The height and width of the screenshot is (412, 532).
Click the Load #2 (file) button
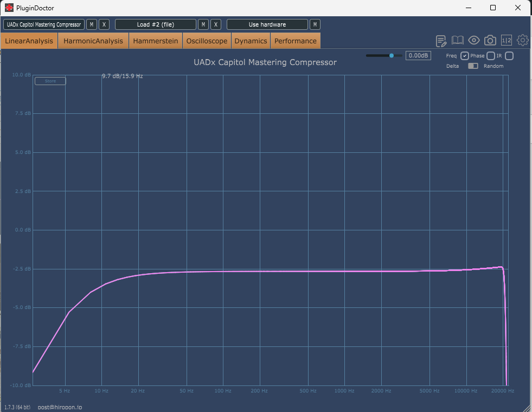click(156, 24)
